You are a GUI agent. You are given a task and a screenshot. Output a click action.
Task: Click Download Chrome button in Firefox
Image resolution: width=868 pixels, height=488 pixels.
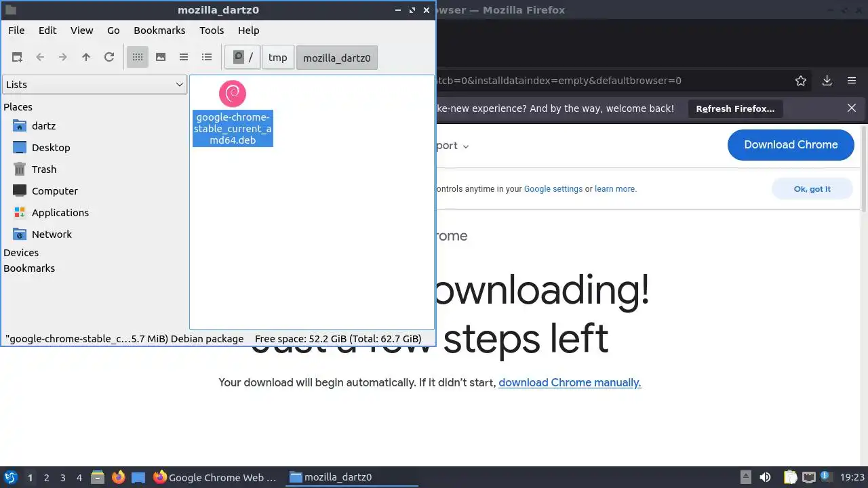[791, 145]
